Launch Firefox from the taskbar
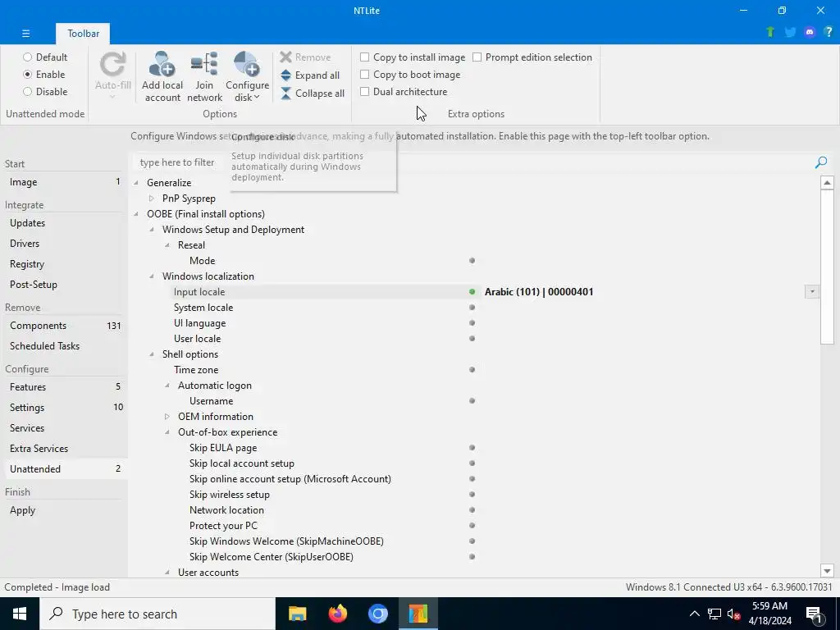Viewport: 840px width, 630px height. pos(337,614)
